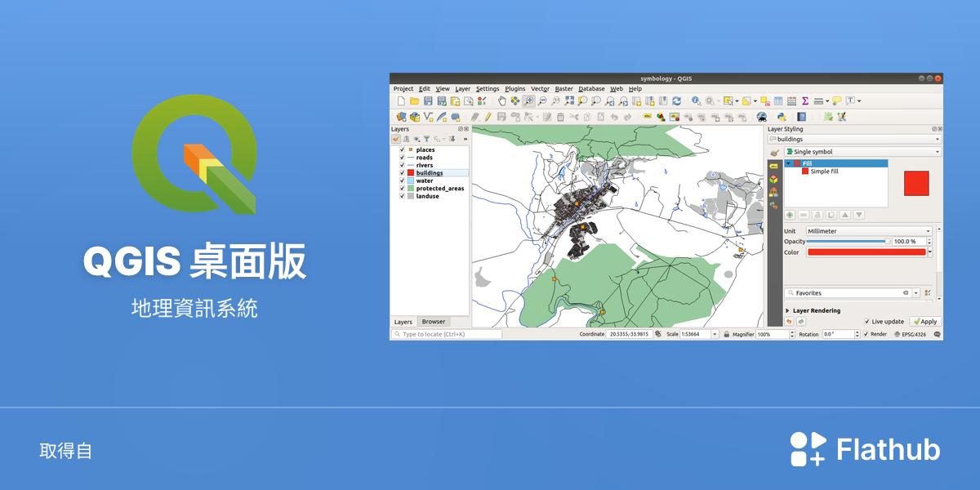This screenshot has width=980, height=490.
Task: Open the Single symbol renderer dropdown
Action: [x=862, y=152]
